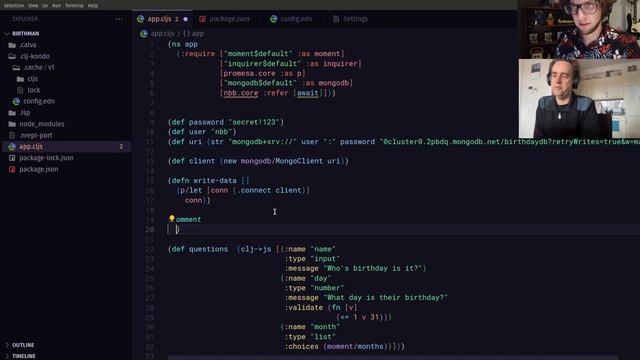Image resolution: width=640 pixels, height=360 pixels.
Task: Click "moment/months" in choices
Action: [x=355, y=346]
